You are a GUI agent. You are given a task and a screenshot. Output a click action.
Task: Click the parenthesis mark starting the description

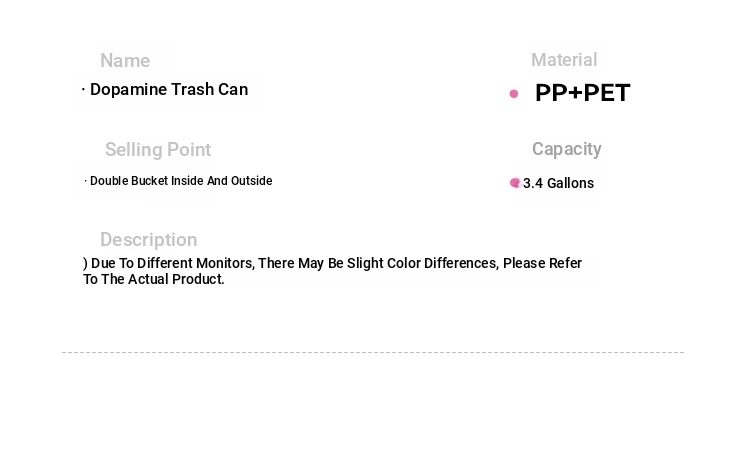pyautogui.click(x=85, y=264)
